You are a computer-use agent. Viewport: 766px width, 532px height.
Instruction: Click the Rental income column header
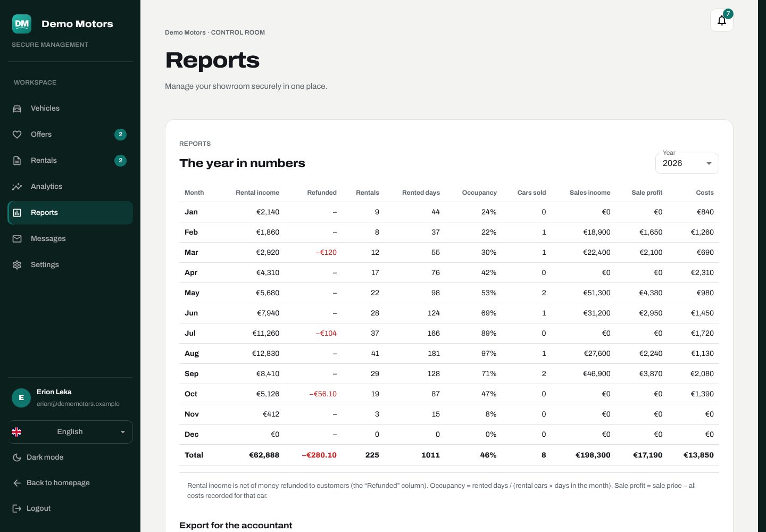click(x=257, y=193)
